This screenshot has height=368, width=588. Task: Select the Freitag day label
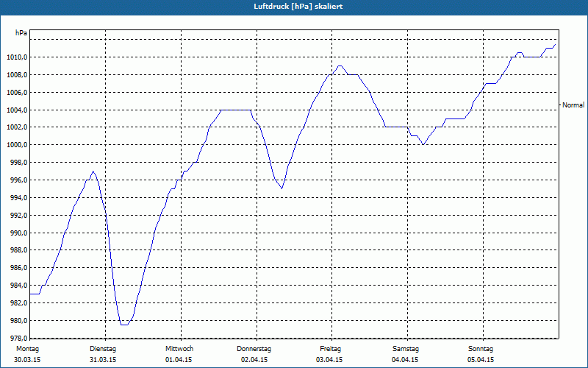click(330, 349)
